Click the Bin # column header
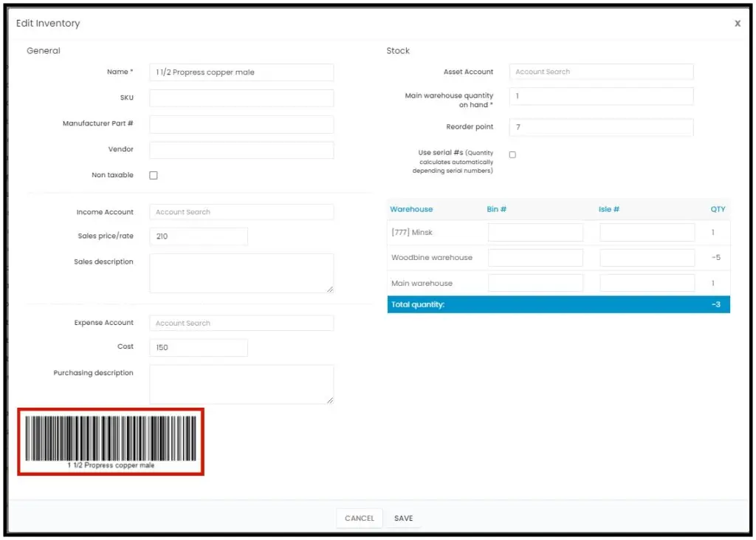Viewport: 756px width, 540px height. pos(496,209)
